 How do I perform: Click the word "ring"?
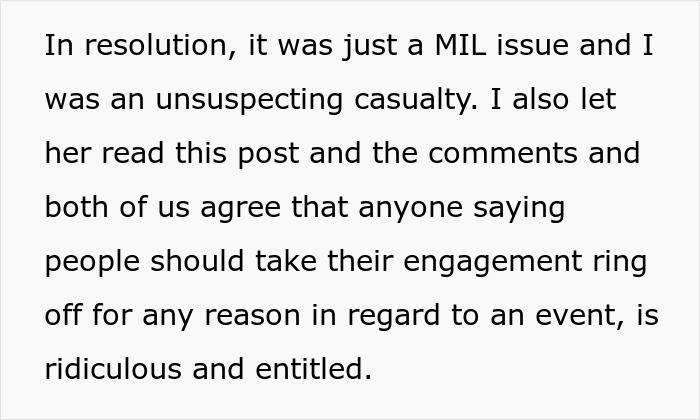click(621, 263)
